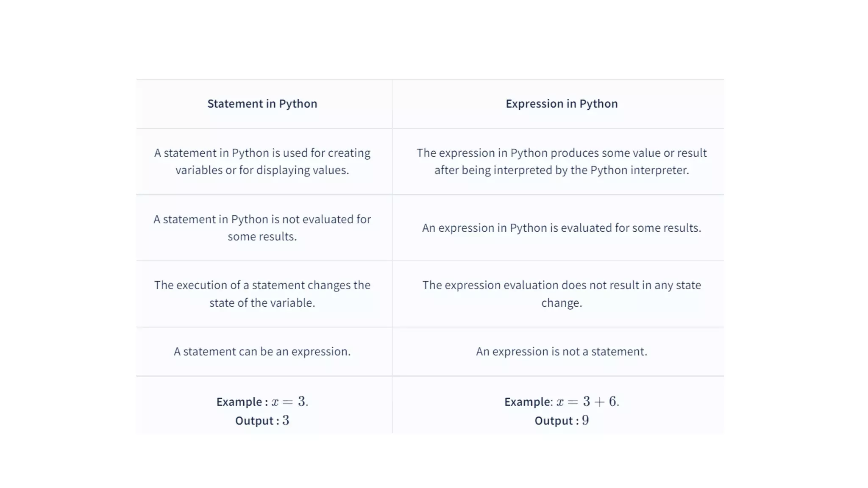Click the phrase "after being interpreted by the Python interpreter"
Image resolution: width=868 pixels, height=488 pixels.
[x=561, y=170]
